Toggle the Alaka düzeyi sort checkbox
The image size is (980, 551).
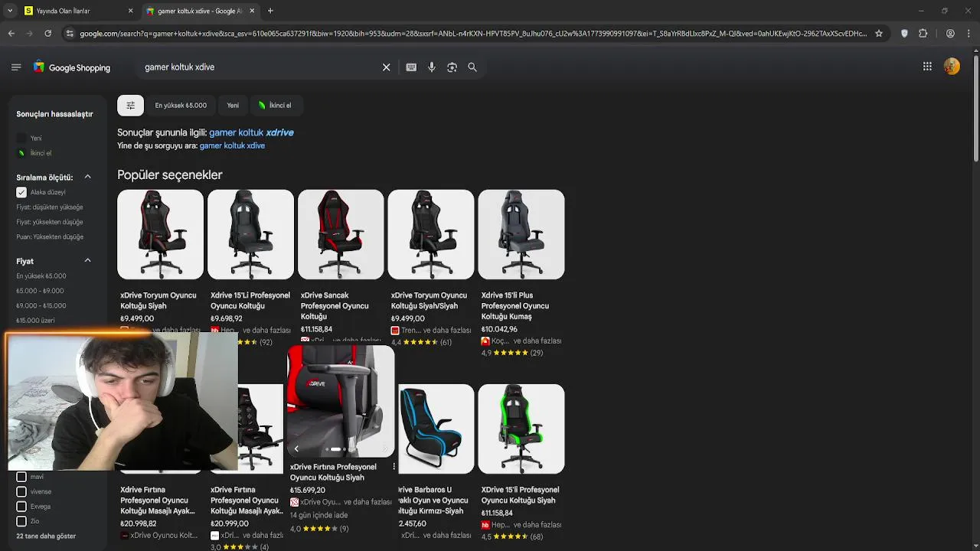(21, 192)
